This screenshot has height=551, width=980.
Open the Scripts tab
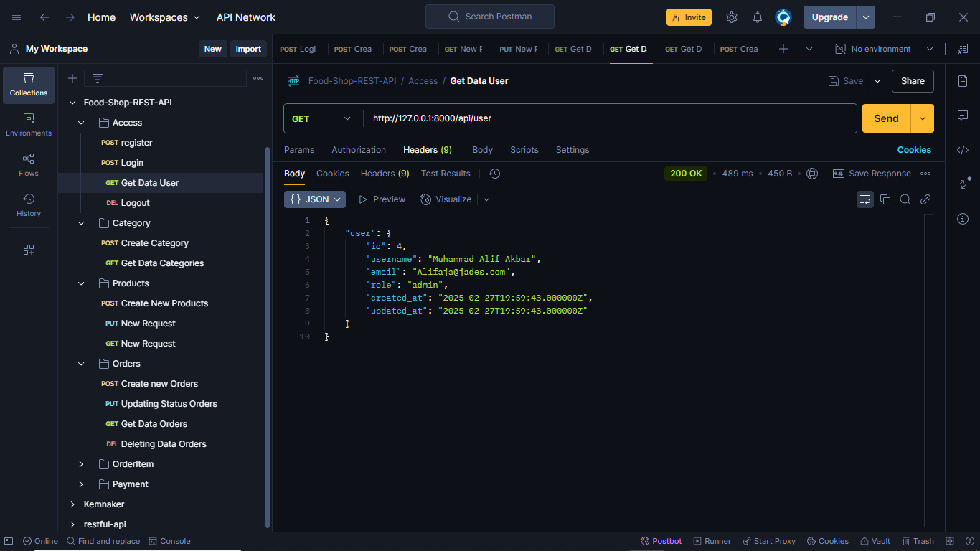point(524,150)
